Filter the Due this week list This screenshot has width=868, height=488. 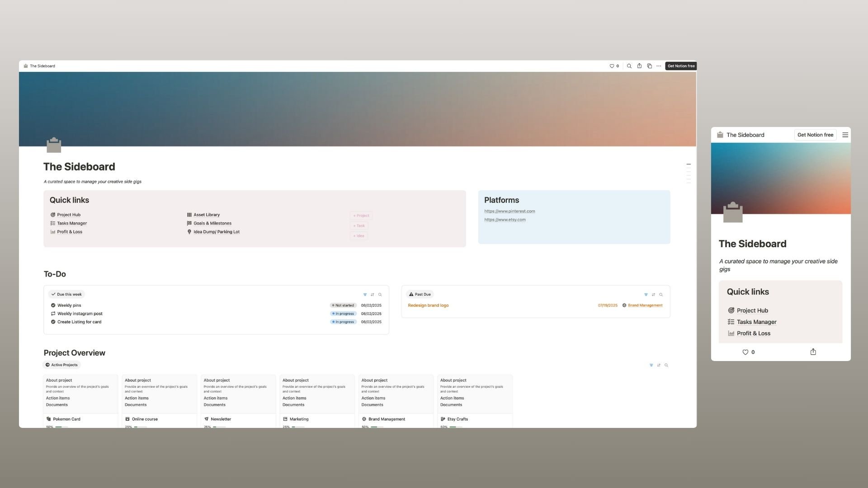(x=365, y=295)
